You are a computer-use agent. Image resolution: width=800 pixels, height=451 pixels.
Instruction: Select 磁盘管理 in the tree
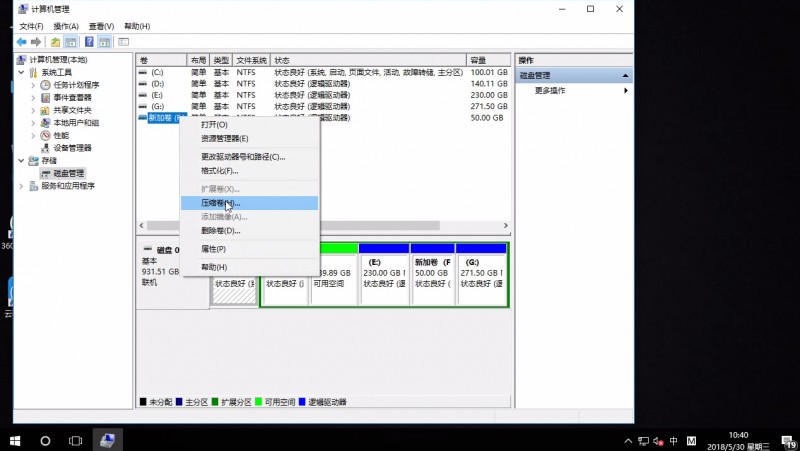69,173
